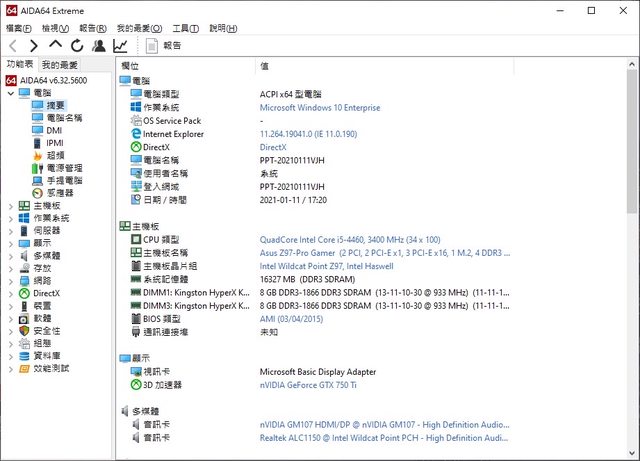
Task: Select the CPU 類型 row icon
Action: (136, 239)
